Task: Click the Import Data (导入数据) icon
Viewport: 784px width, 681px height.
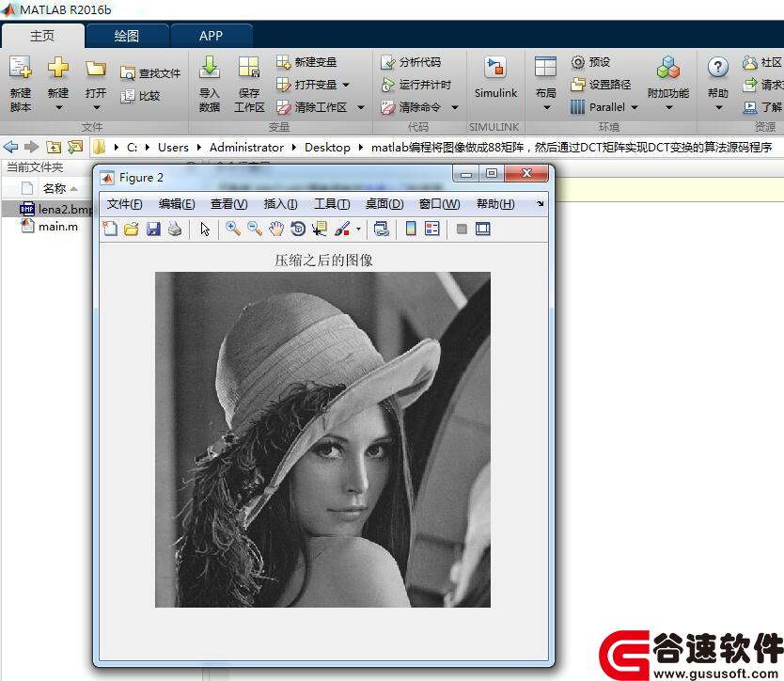Action: tap(210, 67)
